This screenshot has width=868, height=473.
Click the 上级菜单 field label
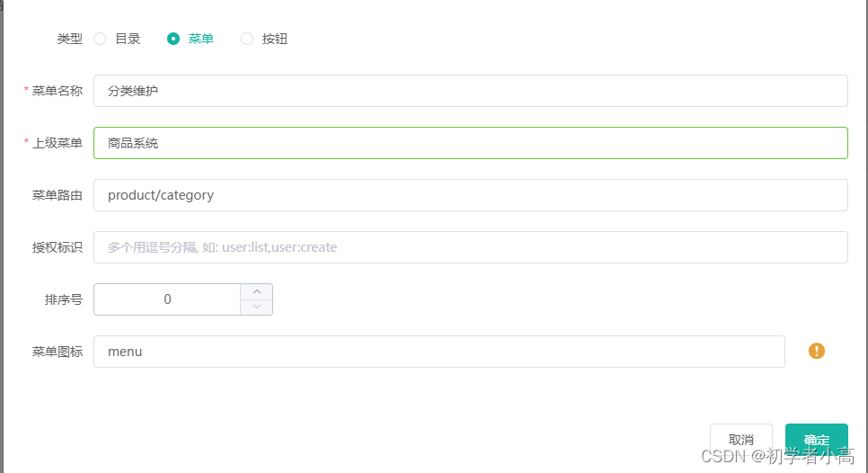[x=57, y=143]
